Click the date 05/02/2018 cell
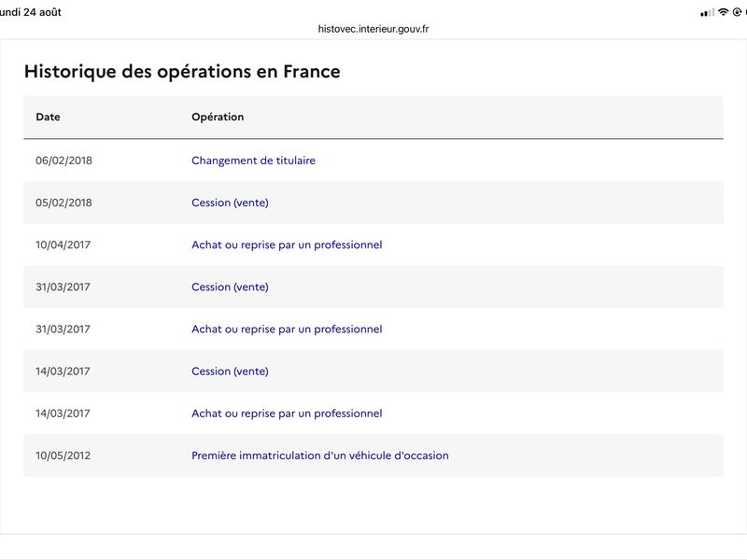 [x=63, y=203]
